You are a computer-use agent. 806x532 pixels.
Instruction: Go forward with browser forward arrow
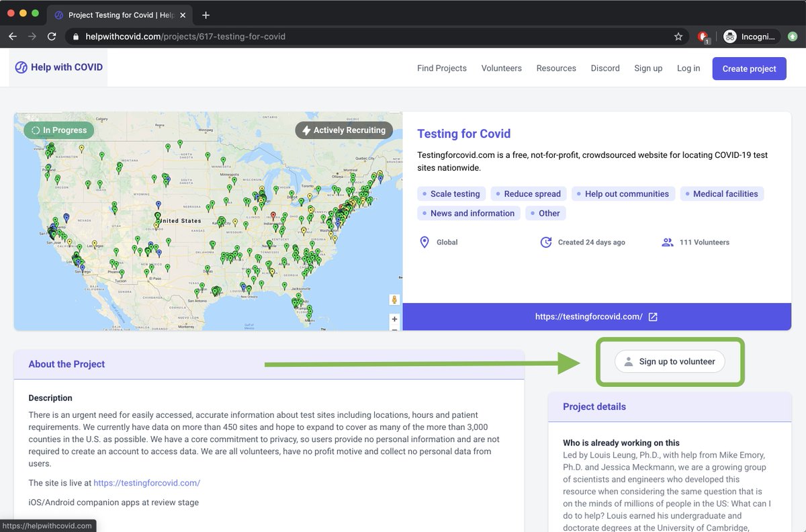(x=32, y=36)
